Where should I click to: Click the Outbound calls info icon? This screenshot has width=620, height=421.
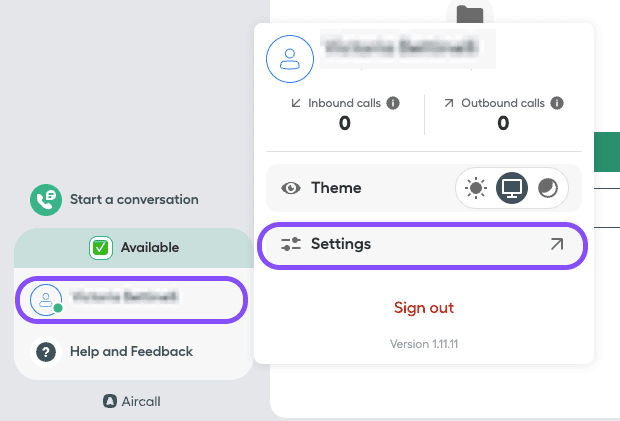[557, 103]
